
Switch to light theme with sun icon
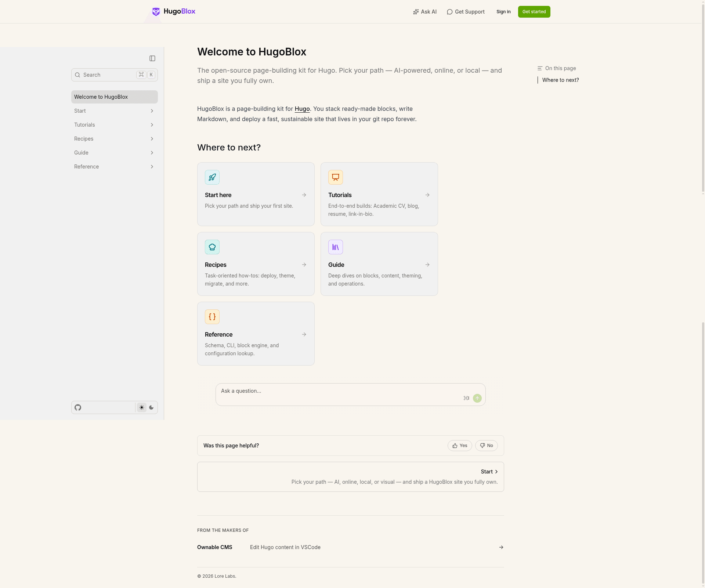(142, 407)
